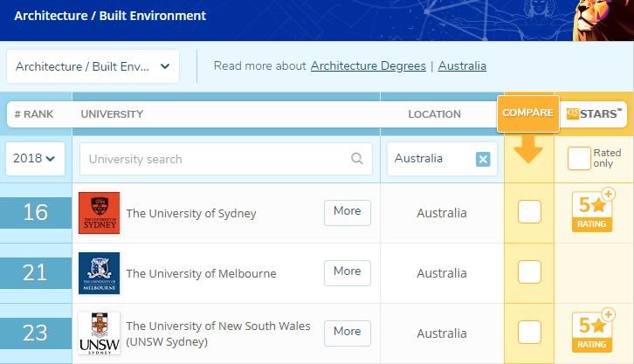Click the COMPARE header tab
Viewport: 634px width, 364px height.
[527, 113]
